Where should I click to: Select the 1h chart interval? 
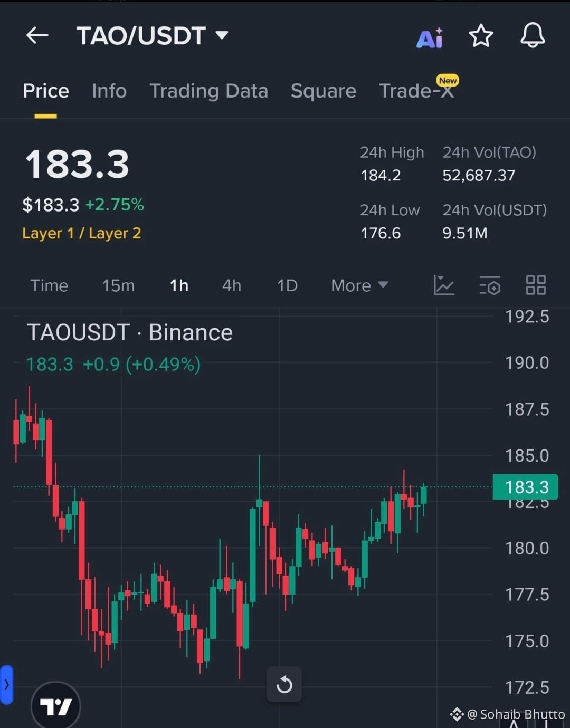coord(179,285)
